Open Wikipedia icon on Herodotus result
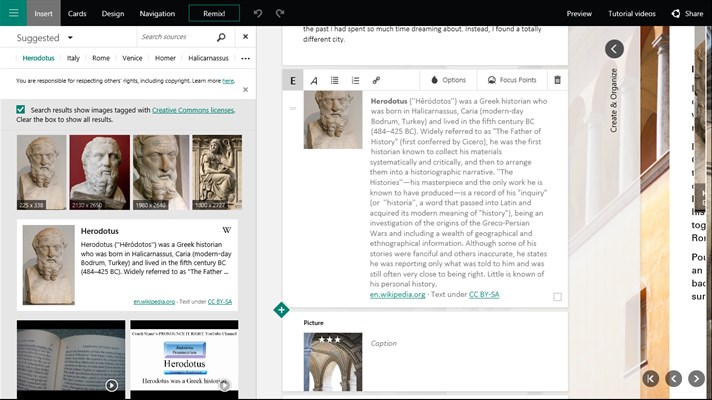Image resolution: width=712 pixels, height=400 pixels. click(227, 230)
